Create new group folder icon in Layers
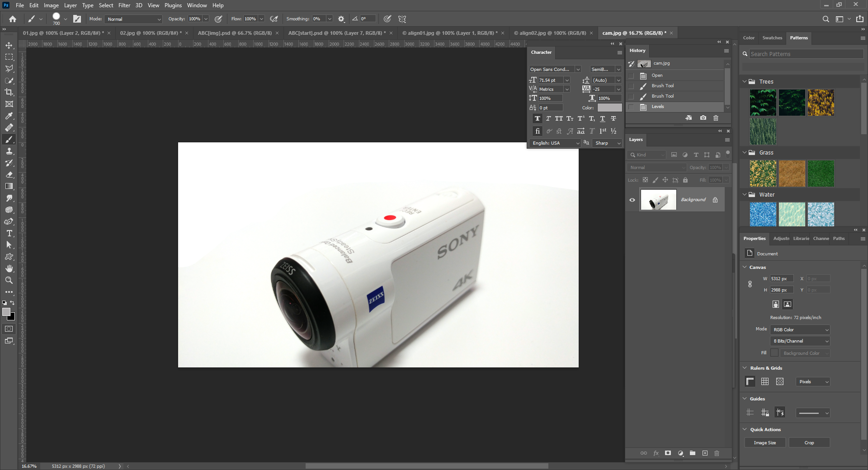This screenshot has width=868, height=470. (x=693, y=453)
